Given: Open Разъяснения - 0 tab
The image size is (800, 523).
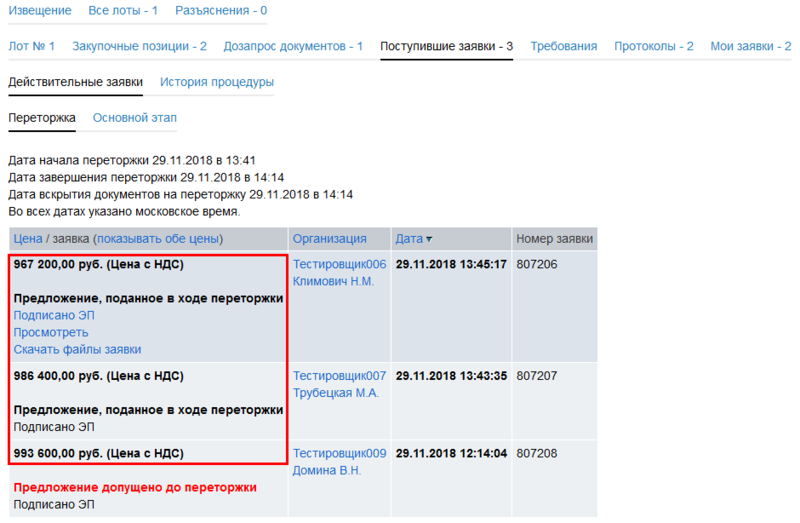Looking at the screenshot, I should [x=220, y=10].
